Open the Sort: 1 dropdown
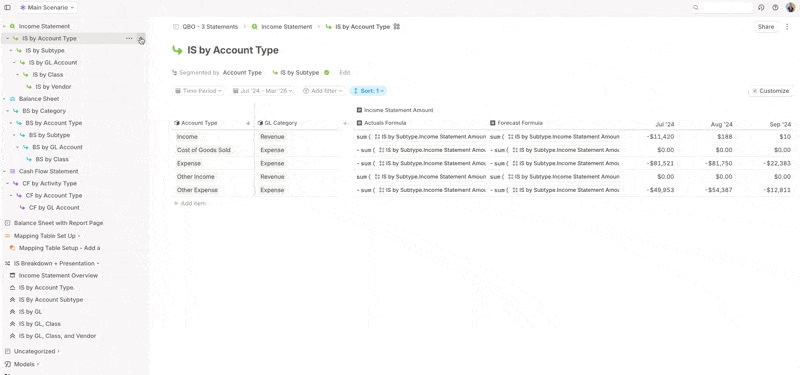Viewport: 800px width, 375px height. click(368, 91)
